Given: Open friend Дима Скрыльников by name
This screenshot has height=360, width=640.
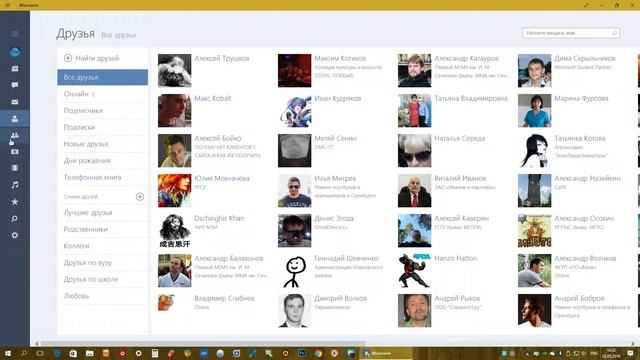Looking at the screenshot, I should click(x=584, y=58).
